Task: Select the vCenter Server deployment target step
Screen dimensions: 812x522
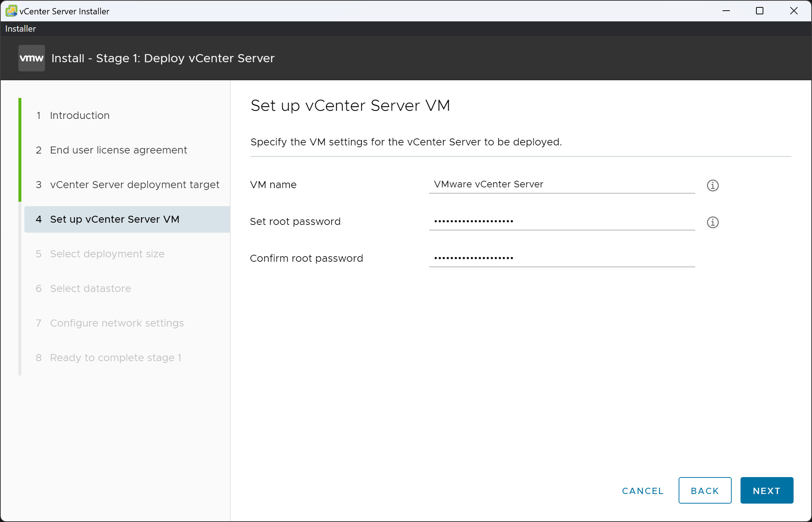Action: tap(134, 184)
